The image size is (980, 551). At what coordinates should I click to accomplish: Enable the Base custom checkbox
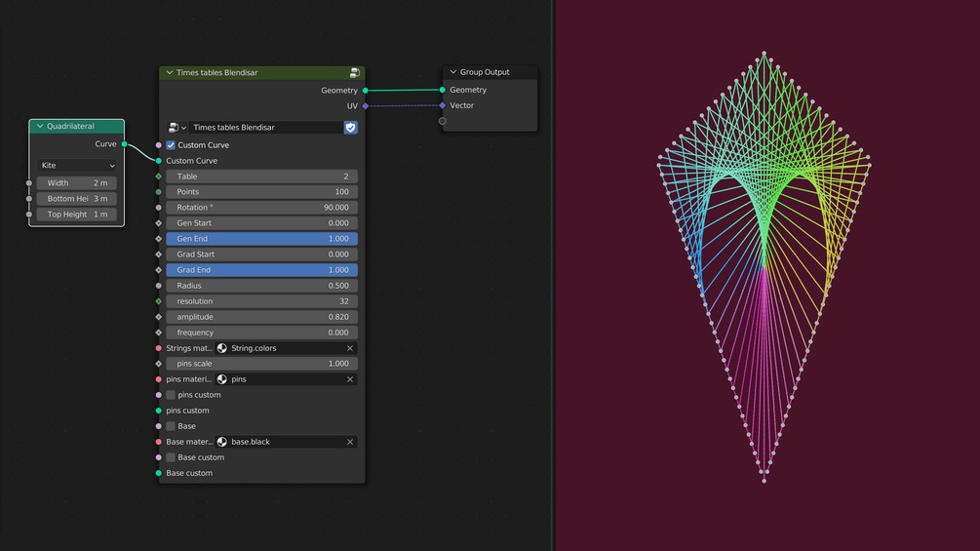[171, 457]
